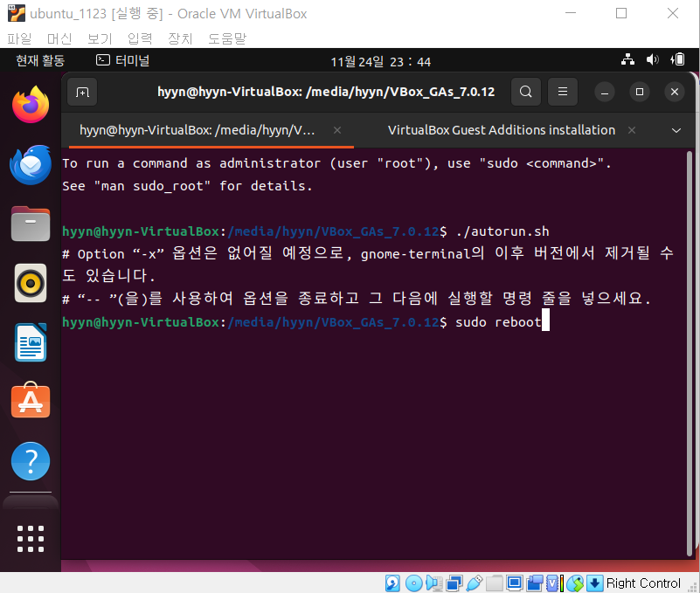Expand the terminal tab list chevron
The width and height of the screenshot is (700, 593).
pos(676,130)
